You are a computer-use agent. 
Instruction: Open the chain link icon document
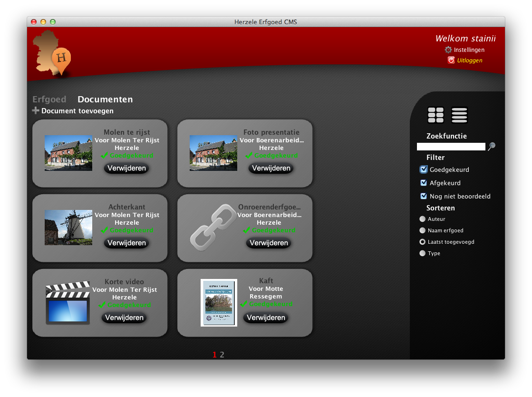(x=213, y=228)
